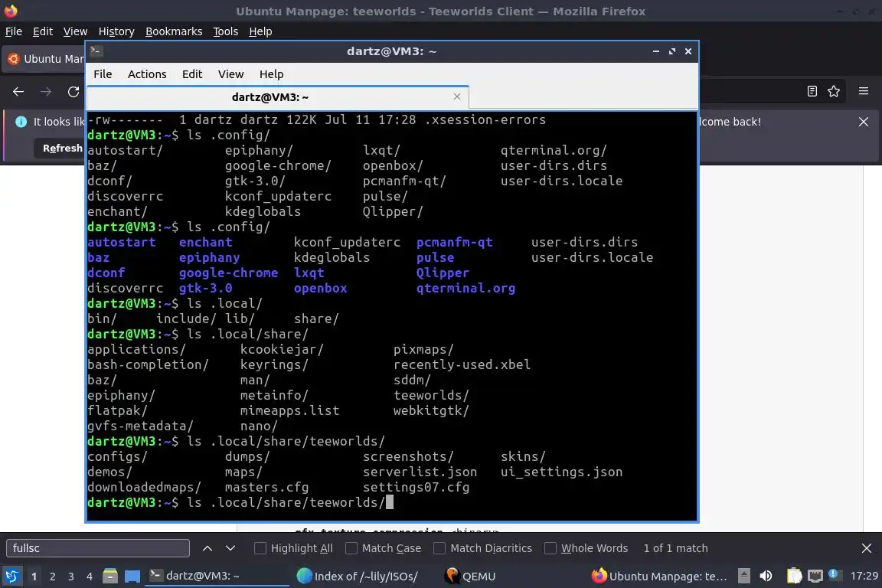Open terminal View menu
The image size is (882, 588).
230,74
